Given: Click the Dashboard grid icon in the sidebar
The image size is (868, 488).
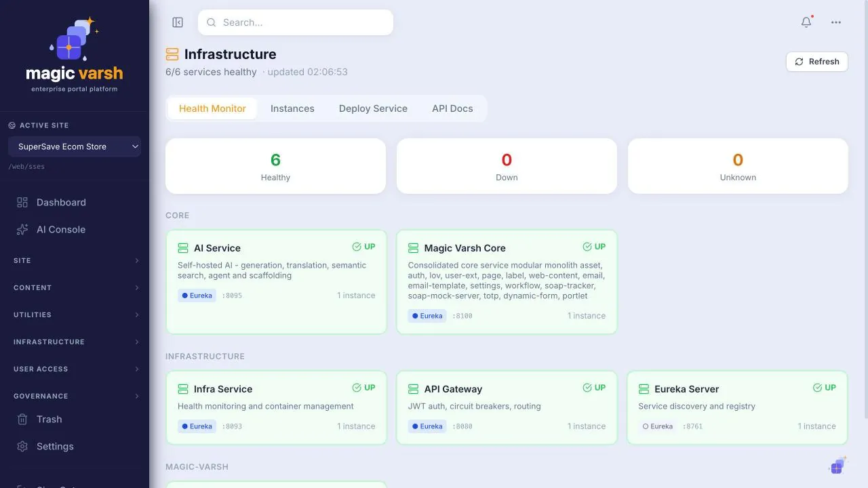Looking at the screenshot, I should (22, 202).
